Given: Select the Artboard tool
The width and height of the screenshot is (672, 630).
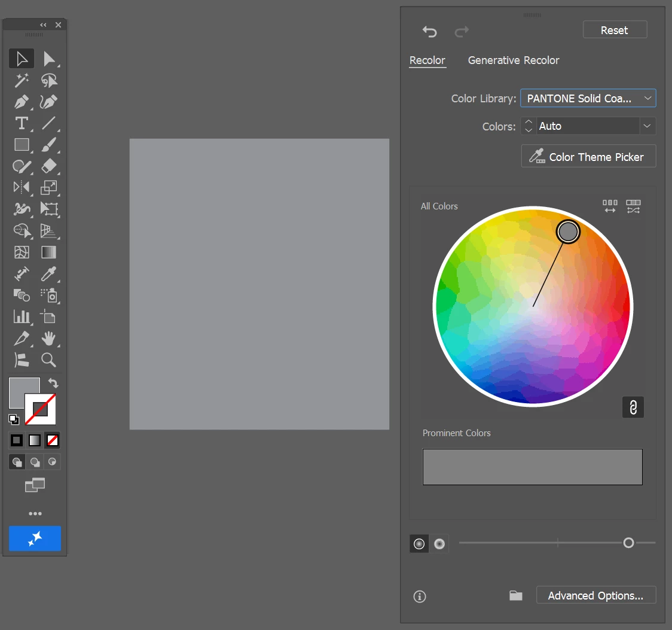Looking at the screenshot, I should [x=49, y=317].
